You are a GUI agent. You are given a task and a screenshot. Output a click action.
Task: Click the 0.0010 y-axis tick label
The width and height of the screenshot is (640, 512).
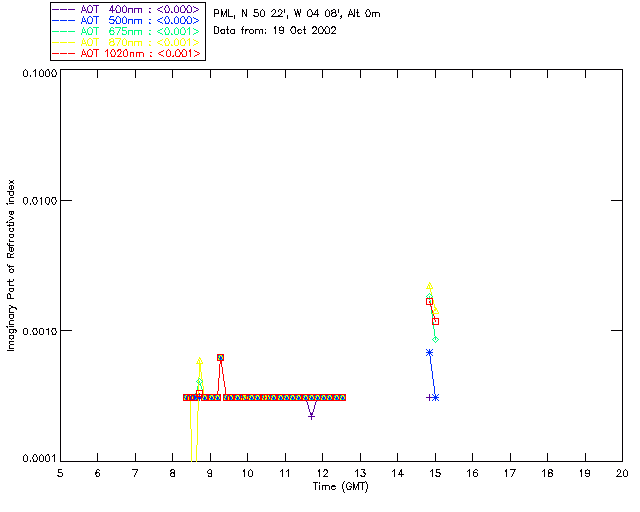(40, 331)
